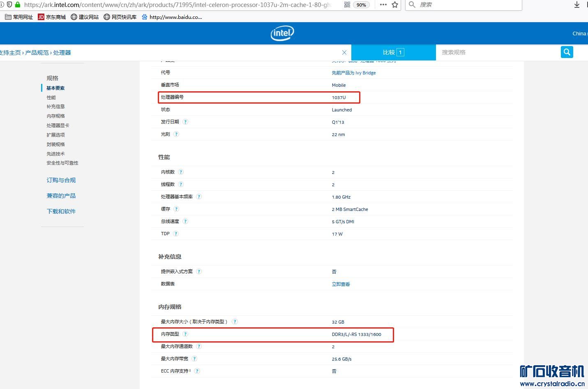Image resolution: width=588 pixels, height=389 pixels.
Task: Click the China region link in the header
Action: (x=580, y=33)
